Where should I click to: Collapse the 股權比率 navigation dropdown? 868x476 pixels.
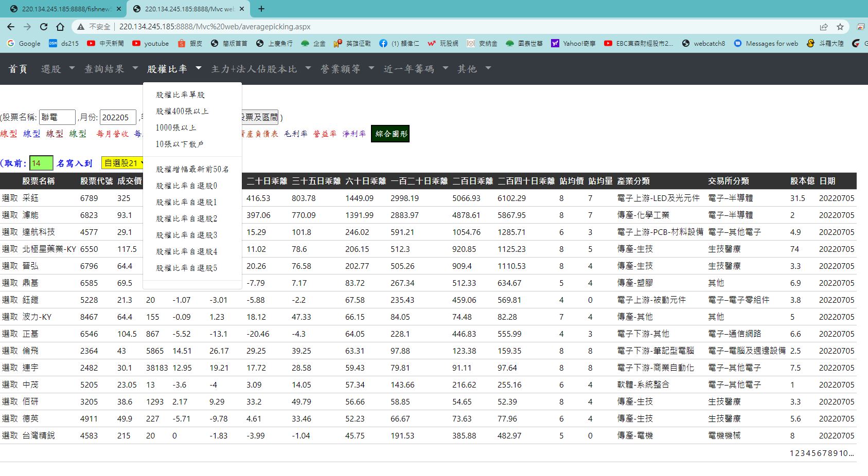click(174, 69)
